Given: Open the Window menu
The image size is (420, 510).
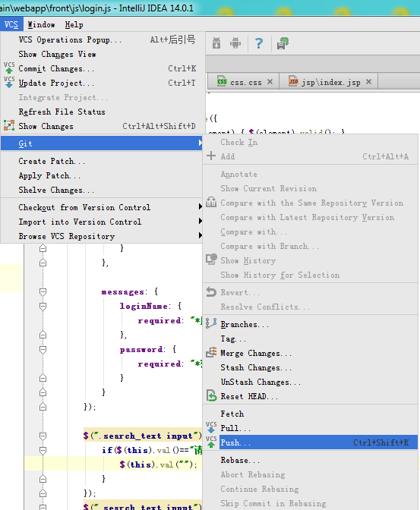Looking at the screenshot, I should pyautogui.click(x=41, y=24).
